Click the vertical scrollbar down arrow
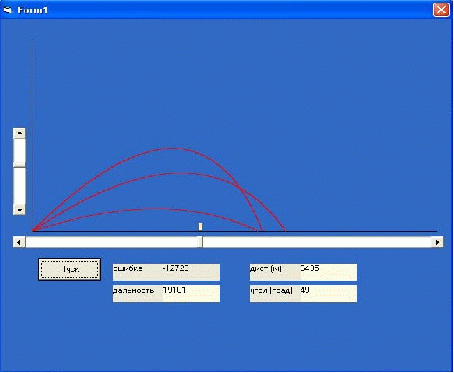The height and width of the screenshot is (373, 454). (19, 210)
